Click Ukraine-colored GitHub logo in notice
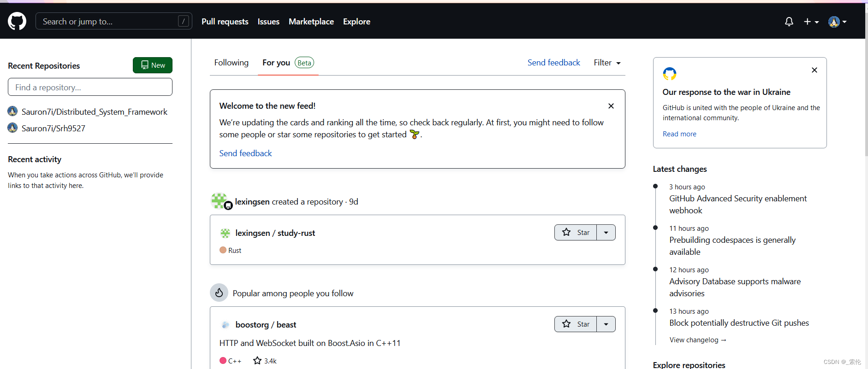The width and height of the screenshot is (868, 369). click(670, 74)
